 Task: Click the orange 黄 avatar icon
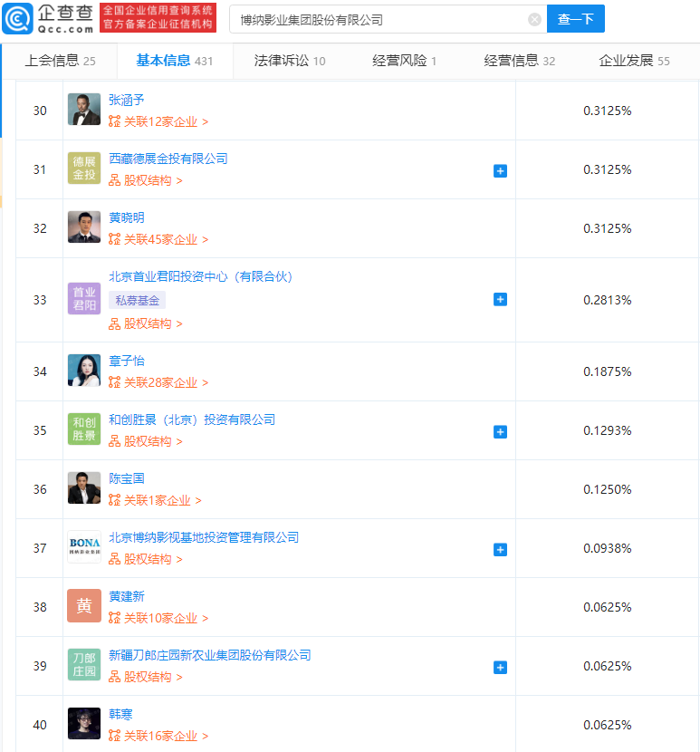(x=84, y=606)
